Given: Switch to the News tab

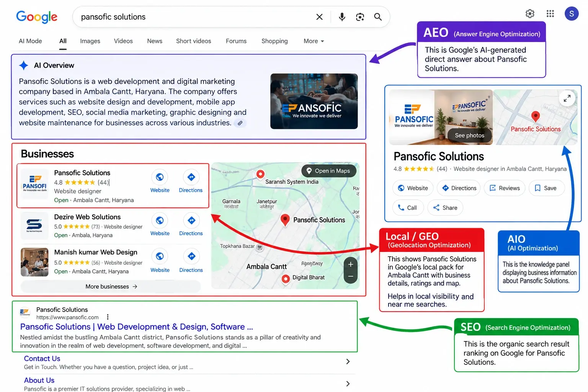Looking at the screenshot, I should click(155, 41).
